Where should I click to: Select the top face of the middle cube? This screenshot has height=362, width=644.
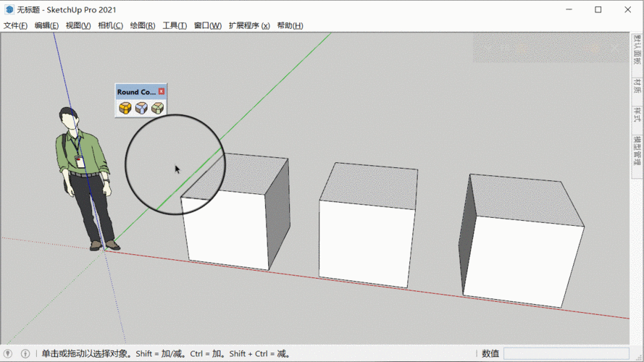(x=369, y=185)
